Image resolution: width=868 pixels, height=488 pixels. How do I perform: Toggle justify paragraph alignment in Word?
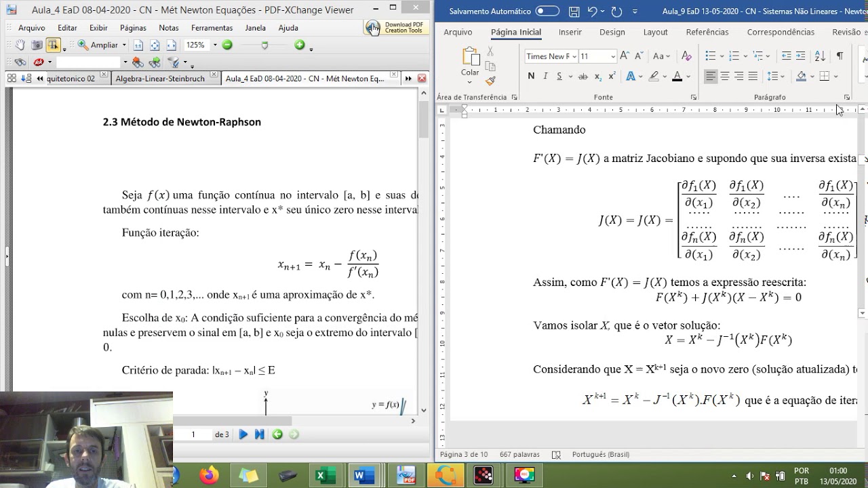click(753, 77)
